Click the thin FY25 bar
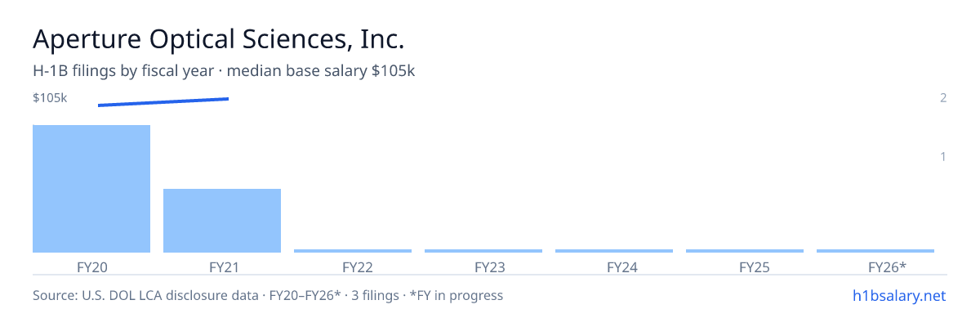Screen dimensions: 980x327 click(x=745, y=251)
